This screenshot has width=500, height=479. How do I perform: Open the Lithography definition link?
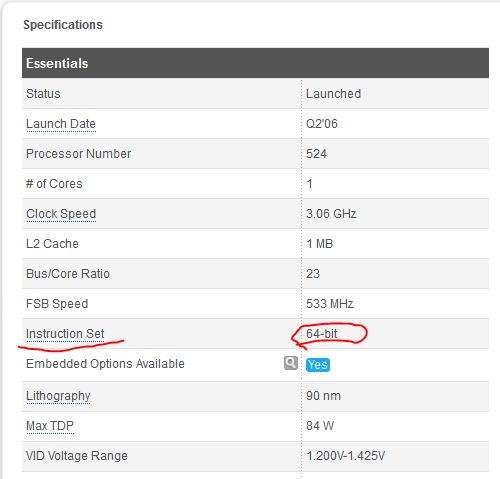click(x=58, y=396)
